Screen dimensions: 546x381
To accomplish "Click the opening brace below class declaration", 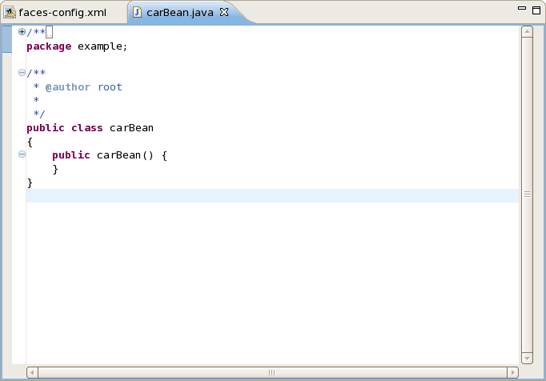I will [30, 142].
